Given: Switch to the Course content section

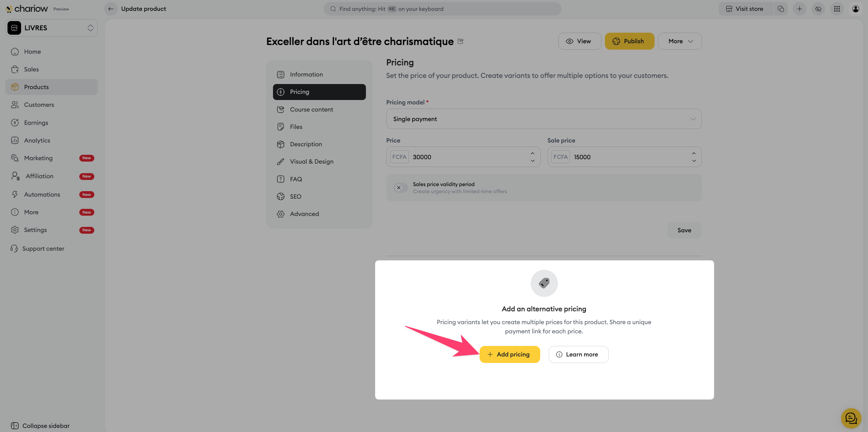Looking at the screenshot, I should click(x=311, y=110).
